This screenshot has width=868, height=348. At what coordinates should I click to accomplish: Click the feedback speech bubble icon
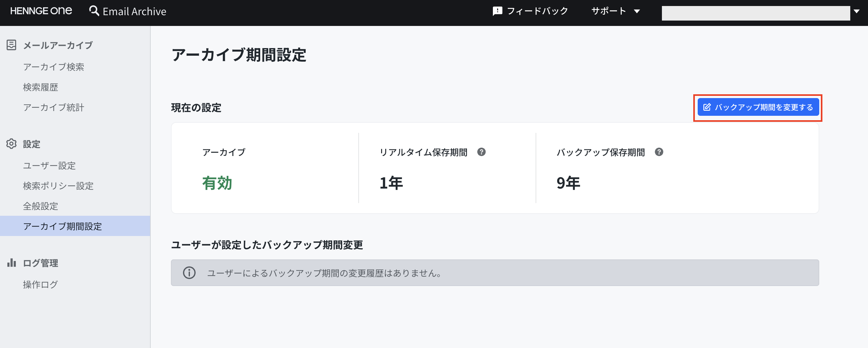(x=497, y=11)
